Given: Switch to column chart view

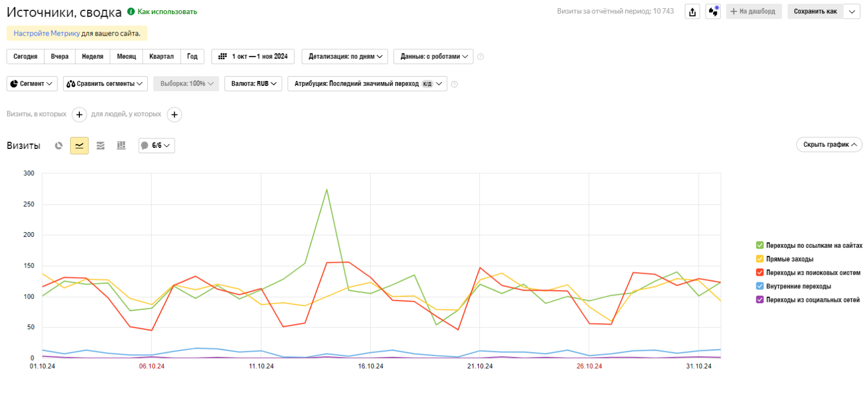Looking at the screenshot, I should 121,146.
